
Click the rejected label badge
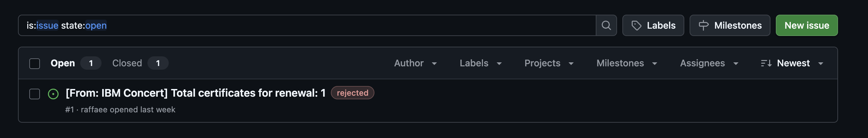point(352,93)
